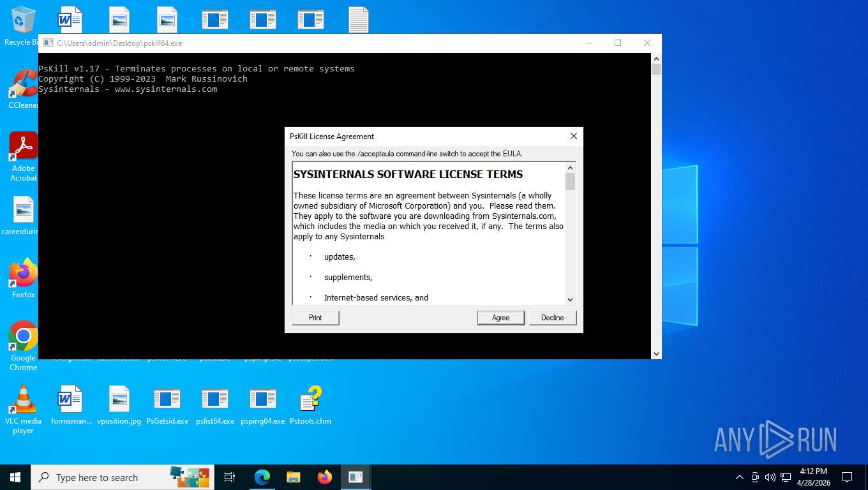Click the PsKill License Agreement title bar
Viewport: 868px width, 490px height.
pos(424,136)
